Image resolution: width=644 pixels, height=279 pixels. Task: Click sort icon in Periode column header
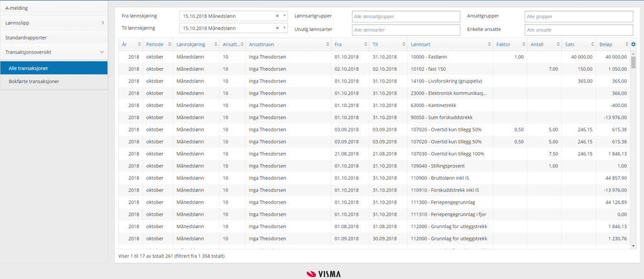click(169, 44)
